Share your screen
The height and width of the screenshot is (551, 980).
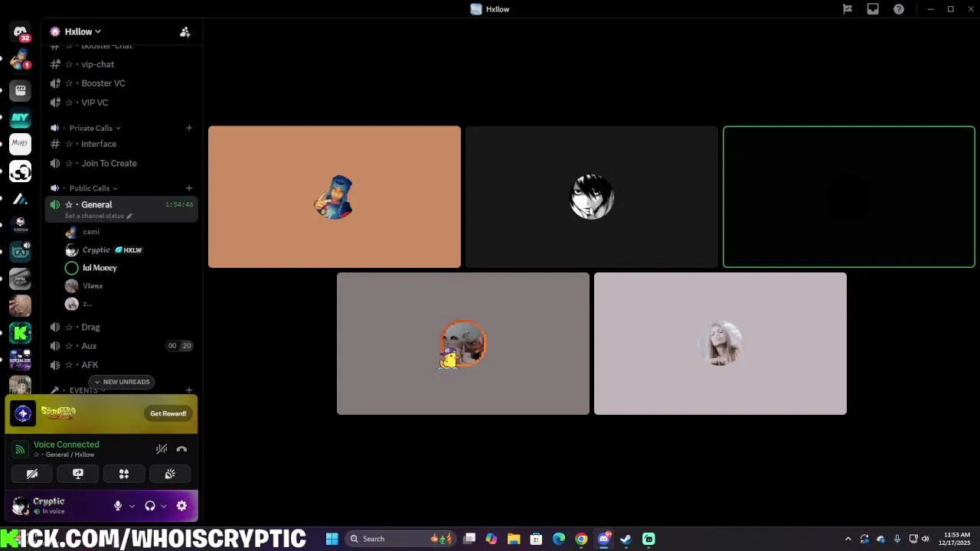[x=77, y=474]
